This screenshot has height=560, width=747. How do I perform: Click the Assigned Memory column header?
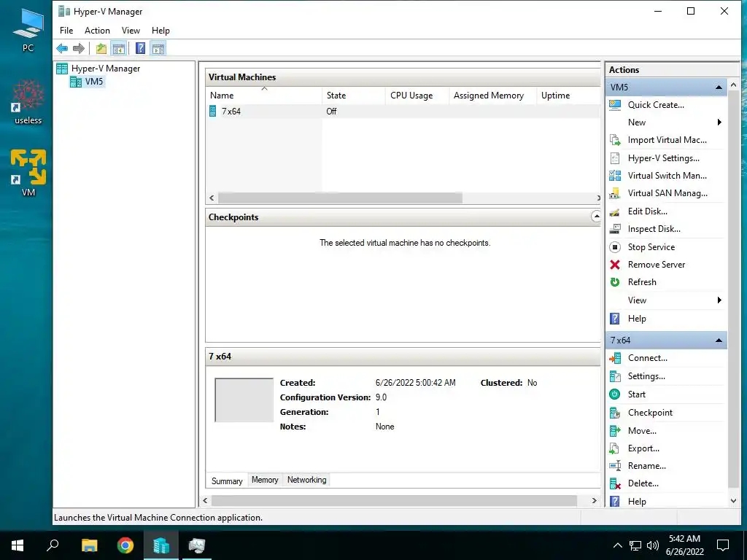(492, 96)
